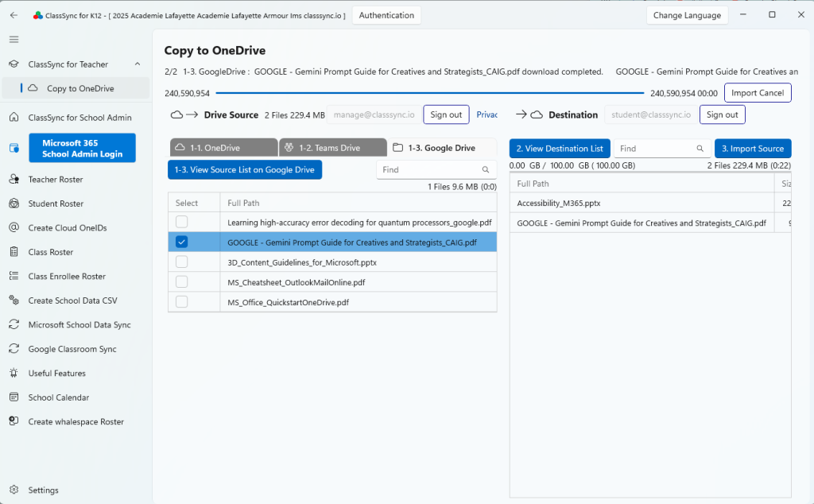Uncheck the GOOGLE Gemini Prompt Guide checkbox

(x=182, y=242)
